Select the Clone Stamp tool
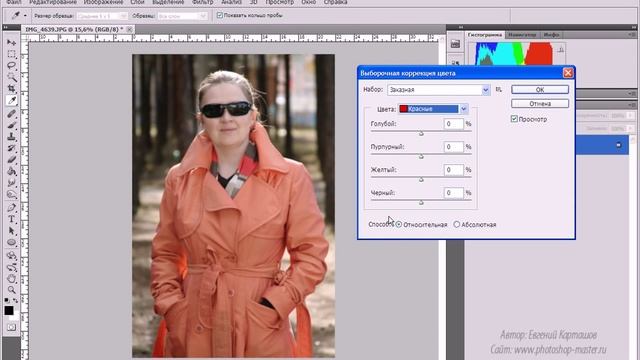640x360 pixels. tap(11, 136)
